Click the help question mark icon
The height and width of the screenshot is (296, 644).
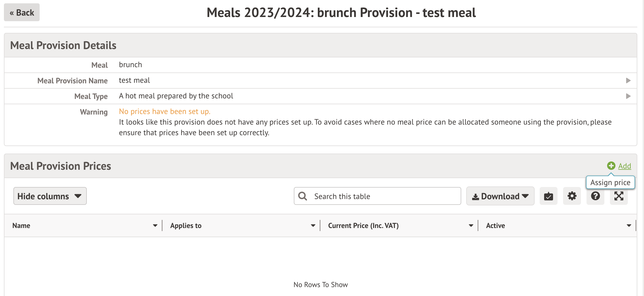point(595,196)
